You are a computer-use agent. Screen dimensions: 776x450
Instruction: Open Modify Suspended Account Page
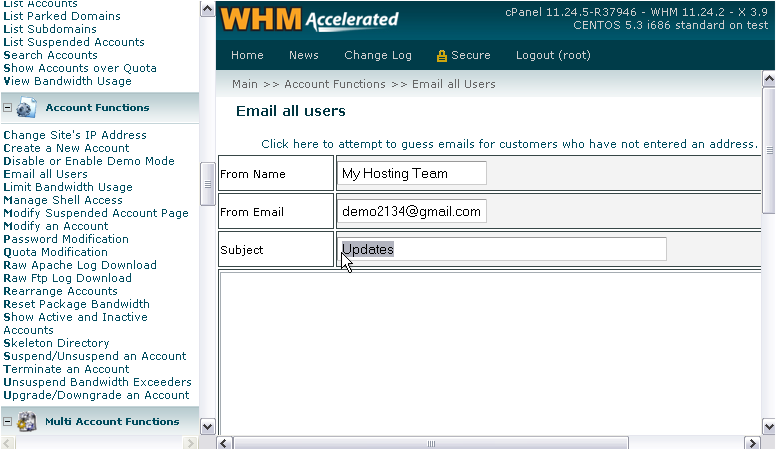pos(96,213)
